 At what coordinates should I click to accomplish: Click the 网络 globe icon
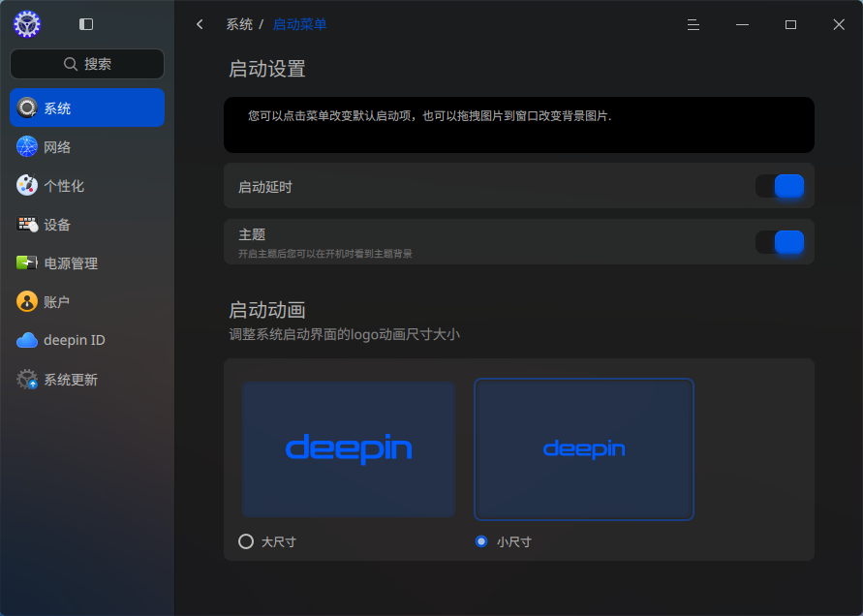pos(27,146)
